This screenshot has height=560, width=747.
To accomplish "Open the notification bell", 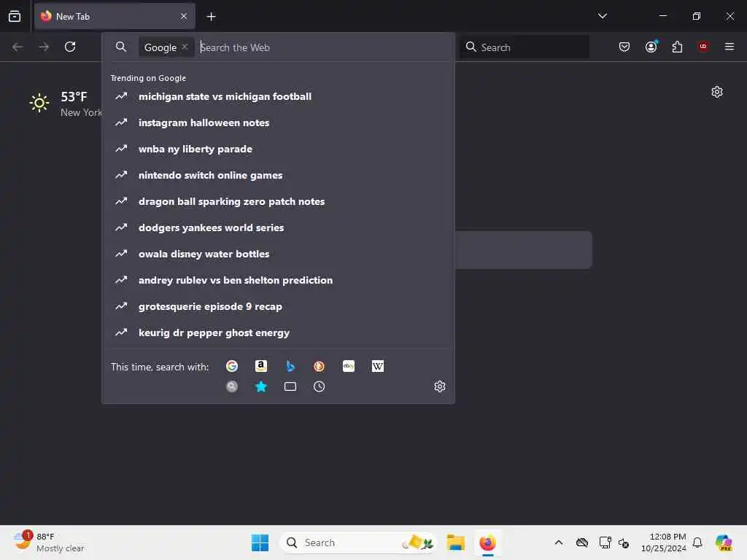I will (x=697, y=542).
